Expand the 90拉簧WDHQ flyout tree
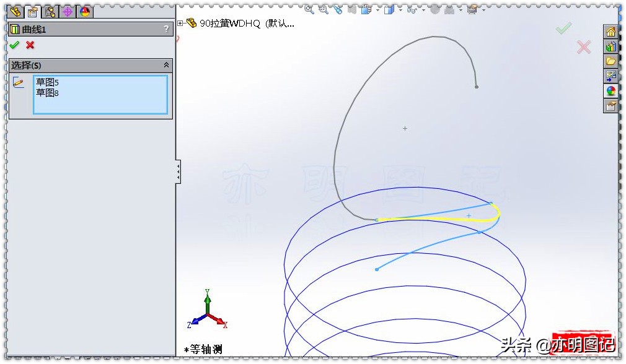Image resolution: width=626 pixels, height=364 pixels. click(x=181, y=22)
